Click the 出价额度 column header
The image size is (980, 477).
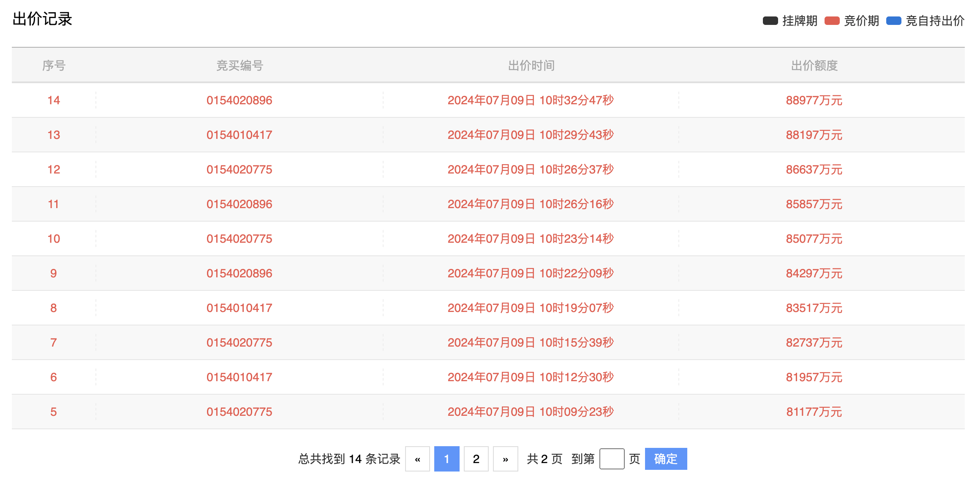click(x=814, y=65)
